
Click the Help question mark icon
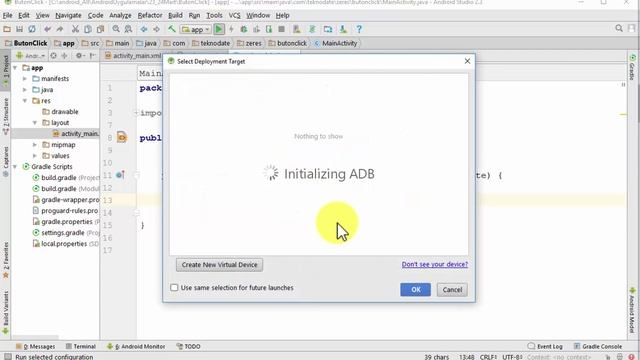(x=359, y=29)
